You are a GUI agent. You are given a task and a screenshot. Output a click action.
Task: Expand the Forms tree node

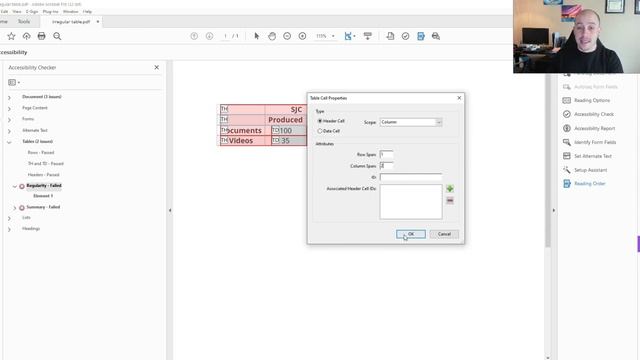9,120
